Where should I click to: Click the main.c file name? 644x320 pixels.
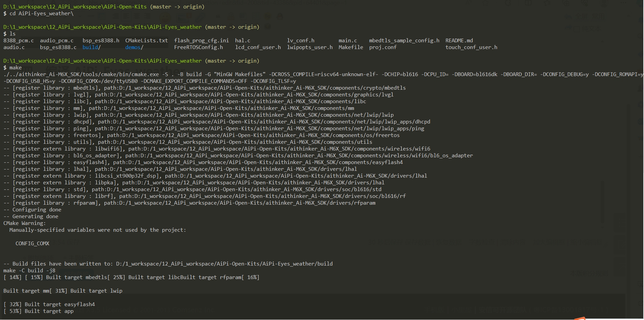[x=348, y=41]
